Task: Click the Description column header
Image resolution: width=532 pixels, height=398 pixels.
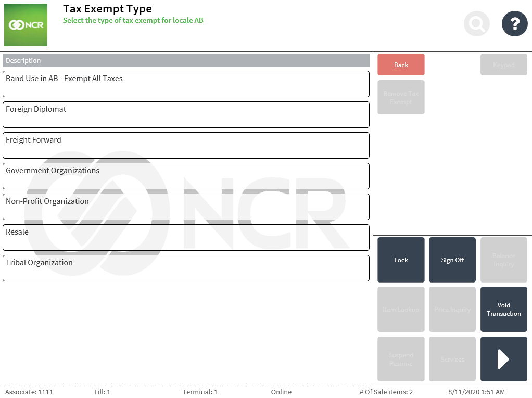Action: [x=186, y=61]
